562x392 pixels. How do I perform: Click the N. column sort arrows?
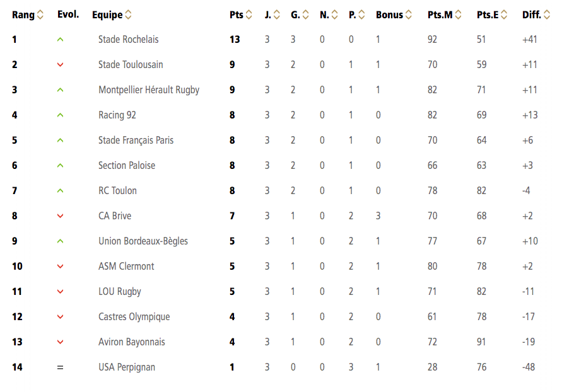click(x=334, y=14)
